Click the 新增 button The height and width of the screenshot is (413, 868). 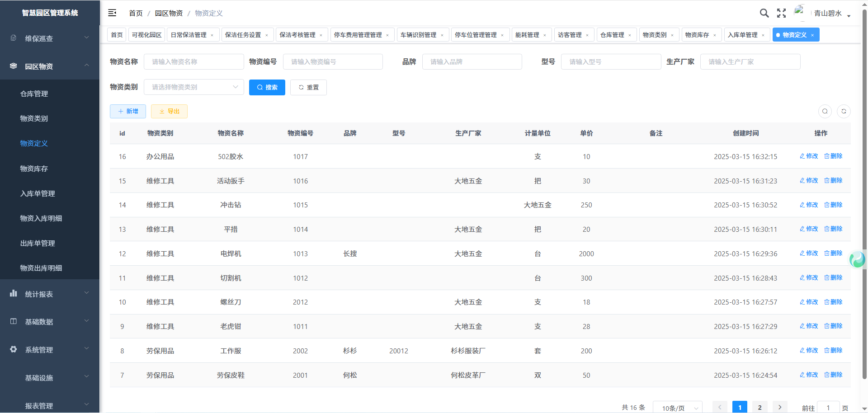click(x=128, y=111)
